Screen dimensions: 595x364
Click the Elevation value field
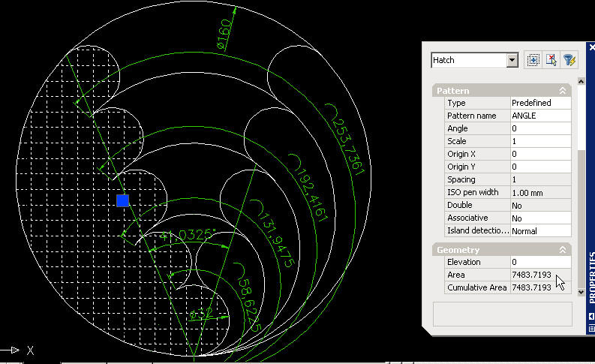click(540, 262)
